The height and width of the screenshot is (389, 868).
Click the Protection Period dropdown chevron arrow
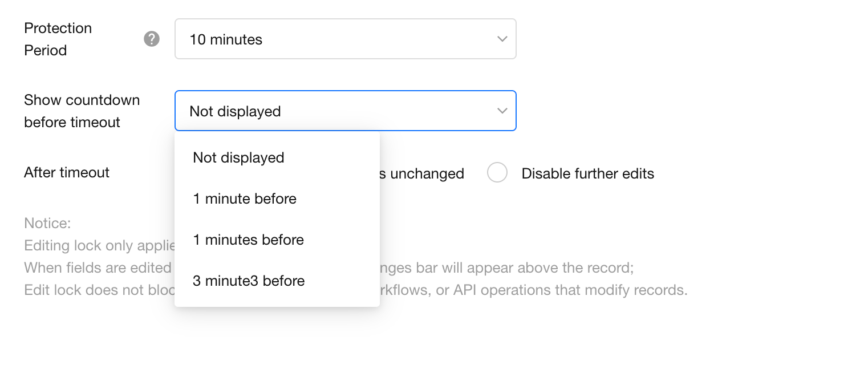[502, 39]
